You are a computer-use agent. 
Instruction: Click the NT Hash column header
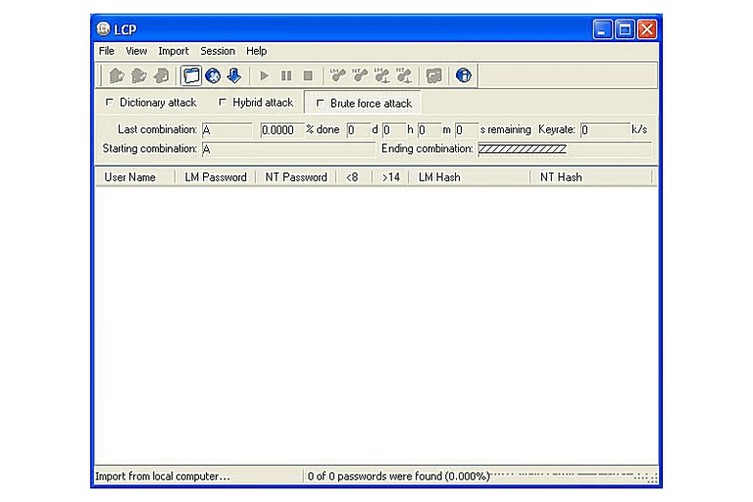coord(561,177)
